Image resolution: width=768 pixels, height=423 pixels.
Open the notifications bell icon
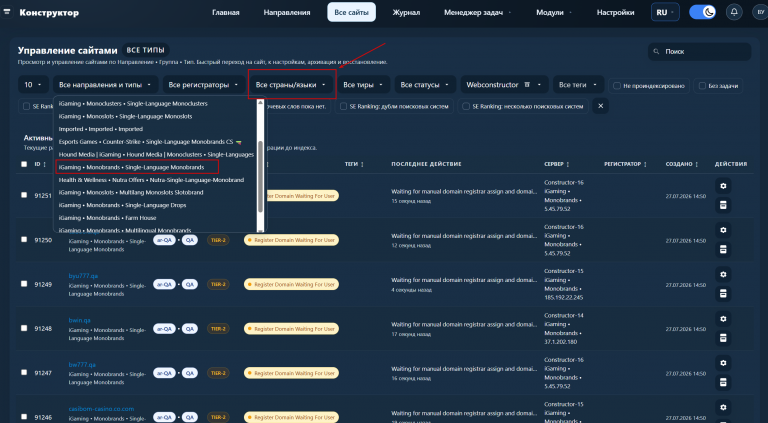coord(734,12)
